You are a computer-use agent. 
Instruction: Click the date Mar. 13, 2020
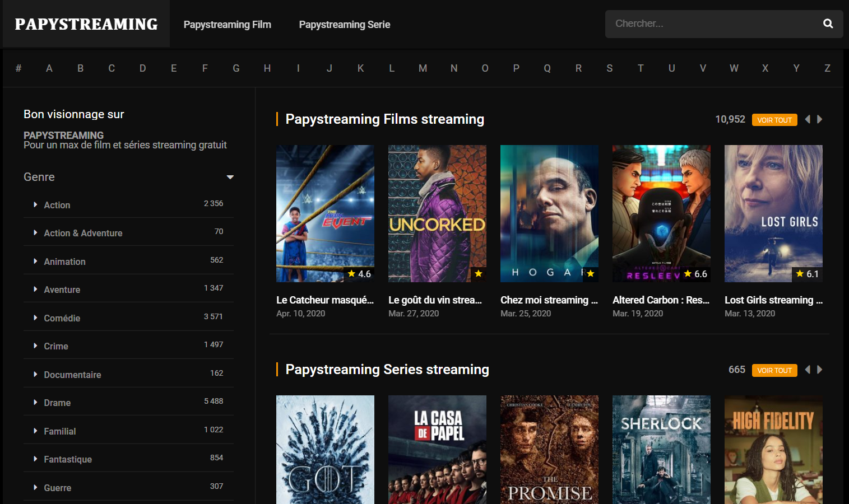click(x=750, y=314)
